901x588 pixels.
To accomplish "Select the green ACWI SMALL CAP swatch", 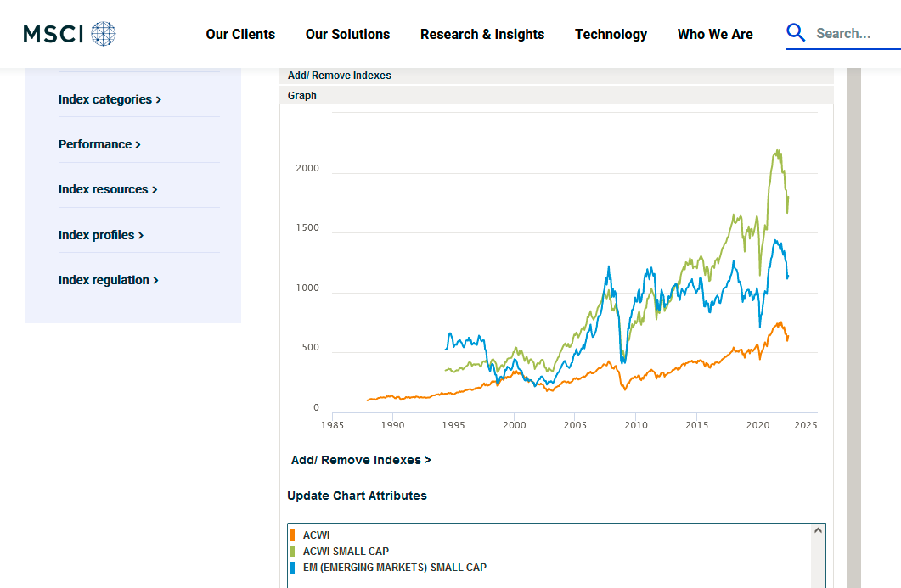I will pos(292,552).
